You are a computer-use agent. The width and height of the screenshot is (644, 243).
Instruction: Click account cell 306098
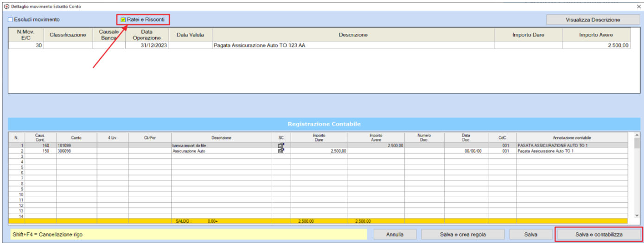click(x=77, y=151)
